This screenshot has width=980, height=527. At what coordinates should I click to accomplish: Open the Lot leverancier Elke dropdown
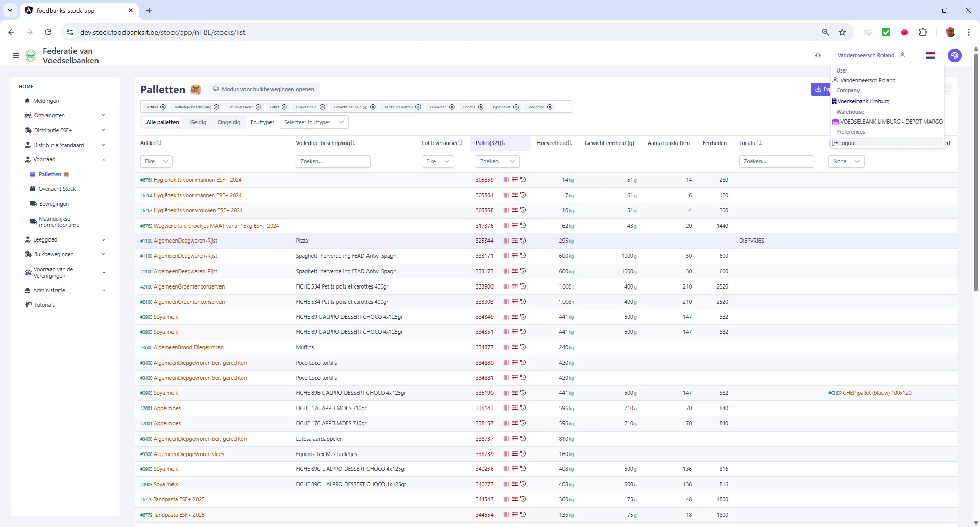[x=437, y=161]
